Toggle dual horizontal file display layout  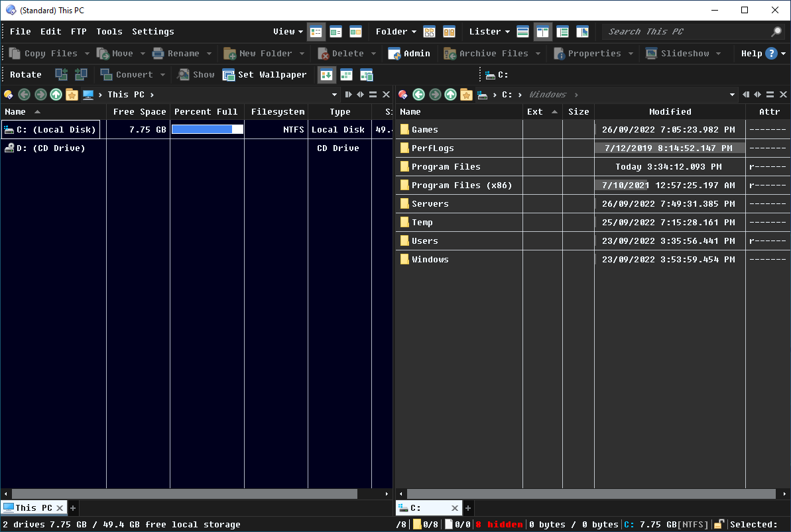(522, 32)
